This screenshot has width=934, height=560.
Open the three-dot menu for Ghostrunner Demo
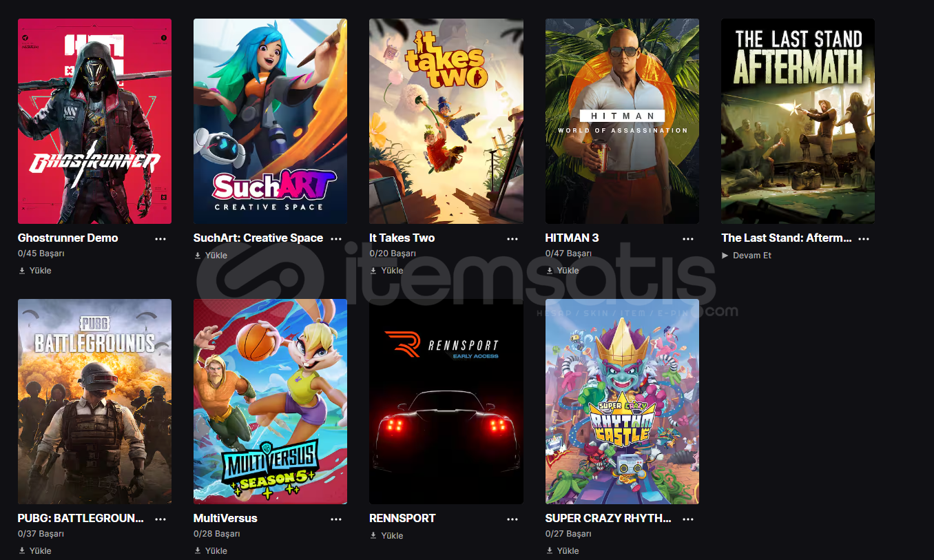[160, 238]
